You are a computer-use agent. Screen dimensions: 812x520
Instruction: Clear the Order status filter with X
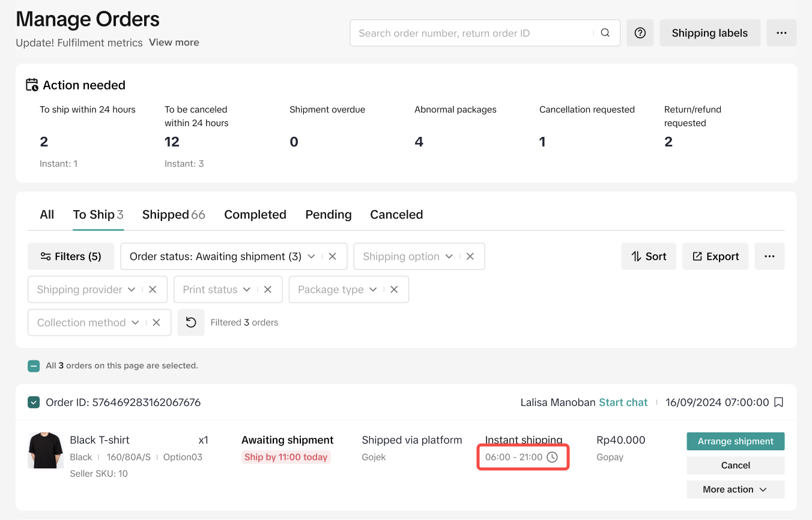333,256
